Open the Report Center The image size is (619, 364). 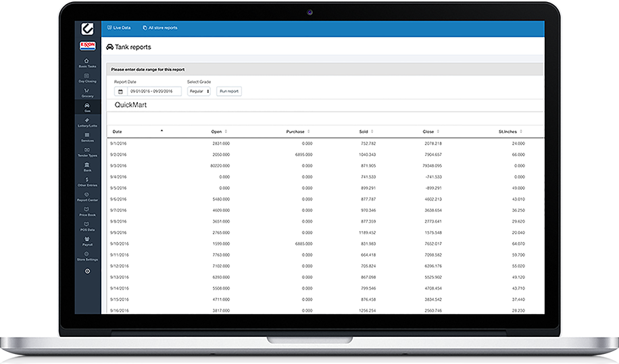click(x=87, y=197)
